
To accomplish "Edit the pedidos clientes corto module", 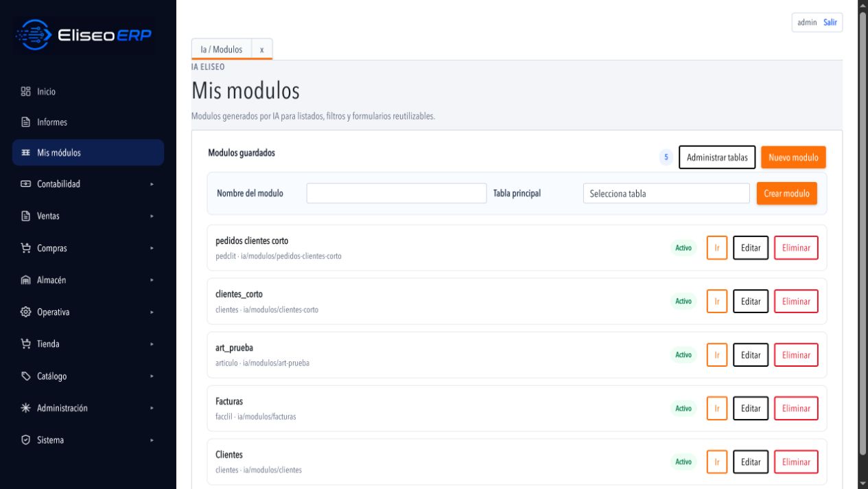I will [751, 248].
